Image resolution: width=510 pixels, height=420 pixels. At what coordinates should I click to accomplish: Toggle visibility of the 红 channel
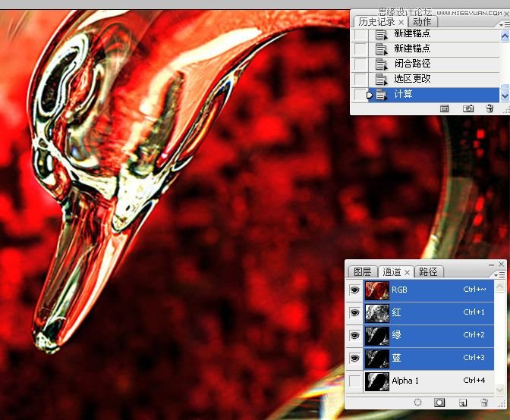point(354,312)
